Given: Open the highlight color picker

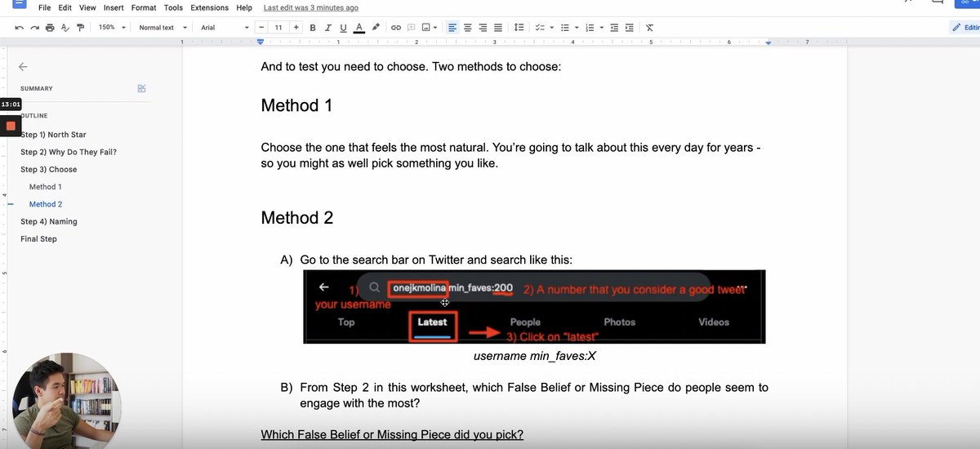Looking at the screenshot, I should 375,28.
